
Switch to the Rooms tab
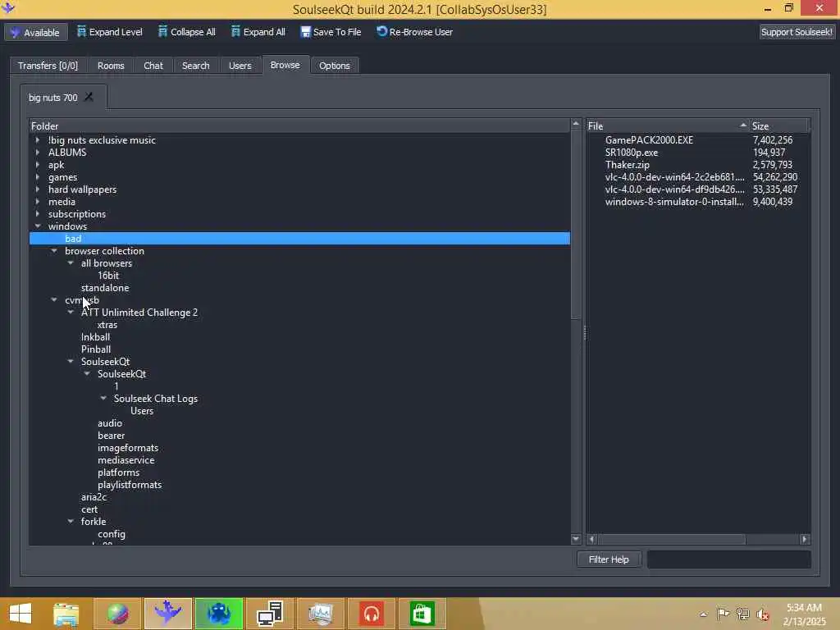pyautogui.click(x=111, y=66)
